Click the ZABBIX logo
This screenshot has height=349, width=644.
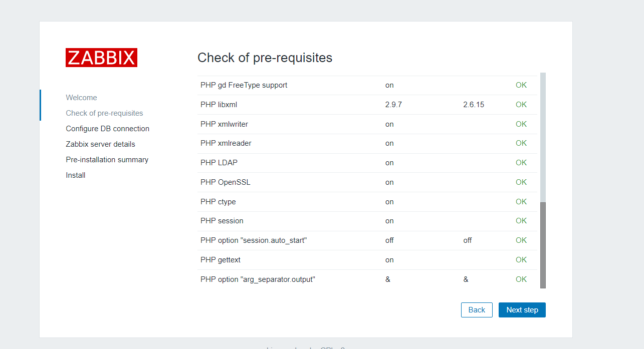pos(101,58)
